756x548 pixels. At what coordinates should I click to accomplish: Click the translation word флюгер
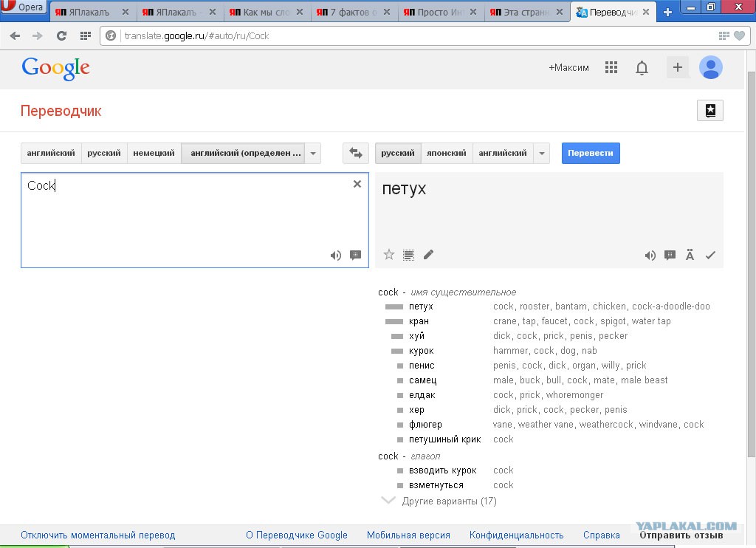click(425, 425)
